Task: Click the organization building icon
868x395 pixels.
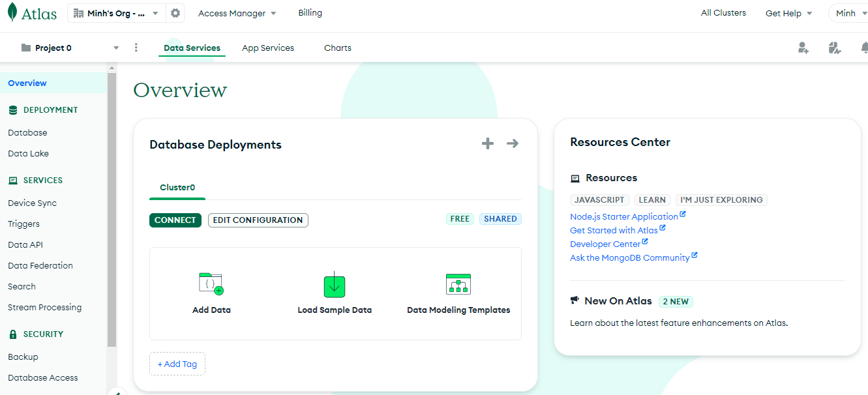Action: (x=79, y=13)
